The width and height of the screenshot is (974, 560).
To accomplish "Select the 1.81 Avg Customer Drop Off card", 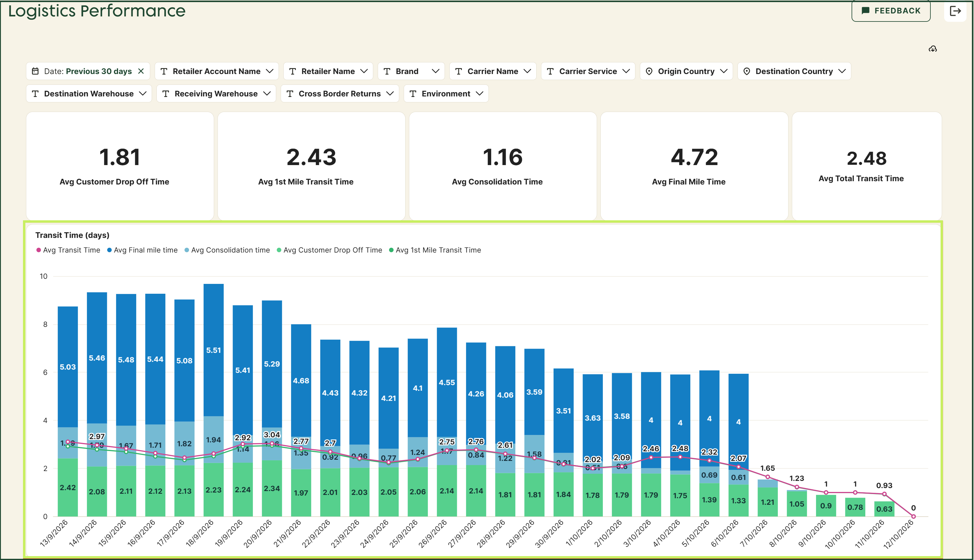I will (120, 166).
